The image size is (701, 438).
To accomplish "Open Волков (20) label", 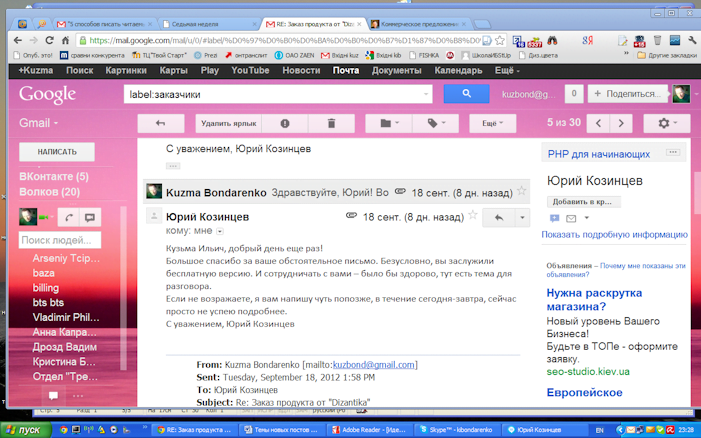I will pyautogui.click(x=50, y=192).
